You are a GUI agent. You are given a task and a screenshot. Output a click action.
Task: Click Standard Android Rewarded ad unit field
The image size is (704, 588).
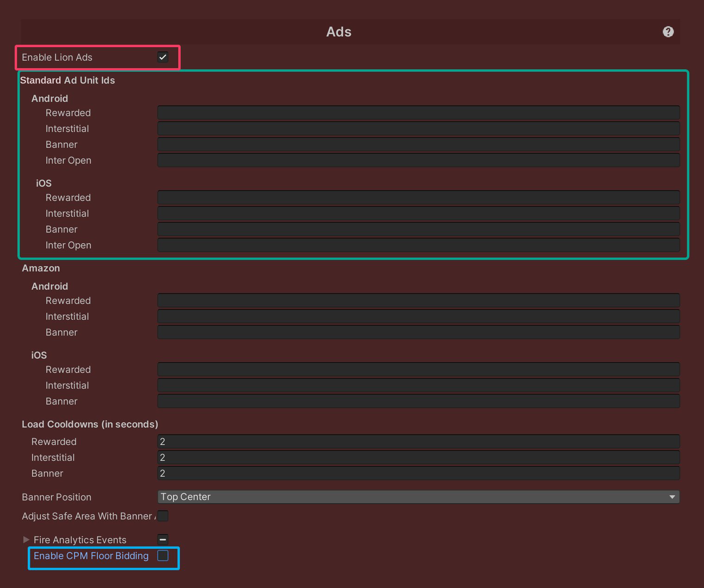pyautogui.click(x=418, y=113)
